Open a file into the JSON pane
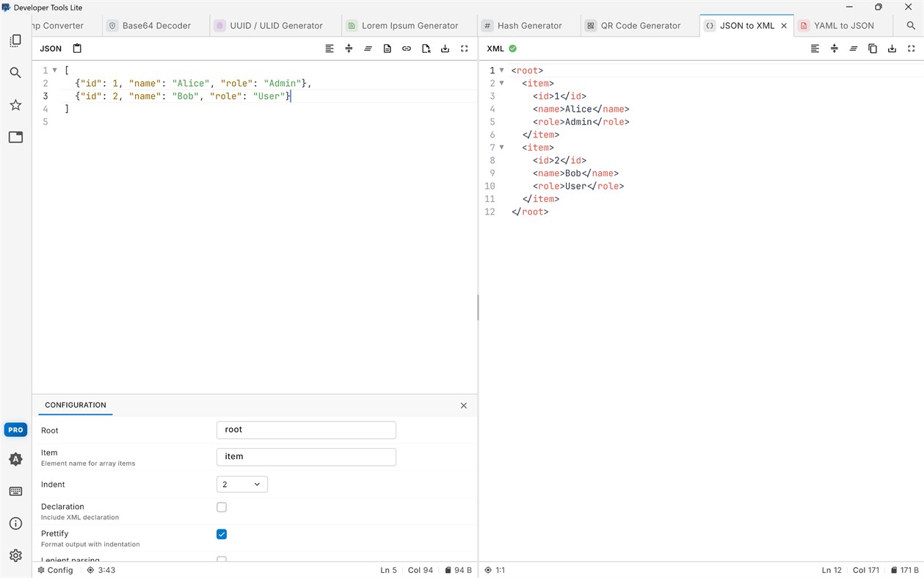Viewport: 924px width, 578px height. 388,48
